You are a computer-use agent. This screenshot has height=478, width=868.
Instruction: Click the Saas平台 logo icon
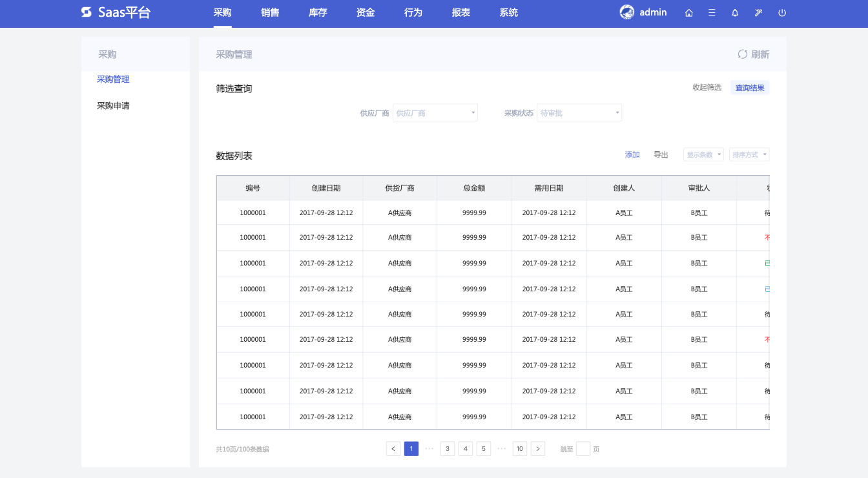87,12
